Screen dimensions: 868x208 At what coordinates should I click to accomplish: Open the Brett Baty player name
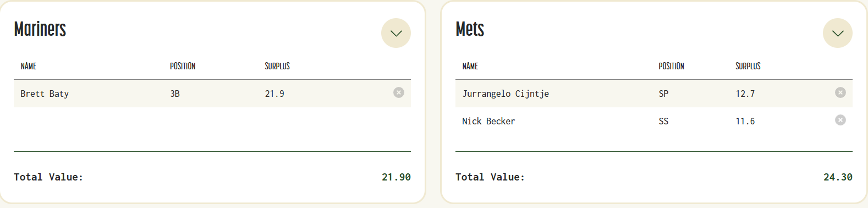45,94
